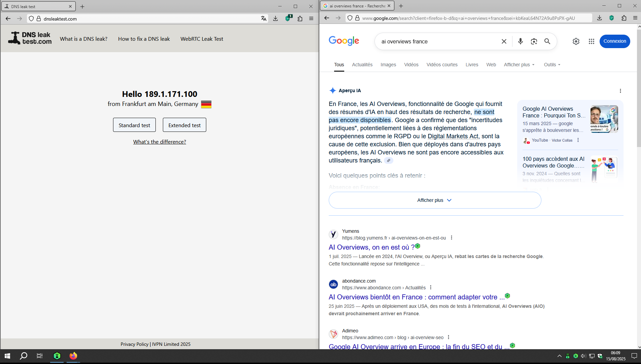Open Google quick settings gear
Screen dimensions: 641x364
(x=576, y=41)
